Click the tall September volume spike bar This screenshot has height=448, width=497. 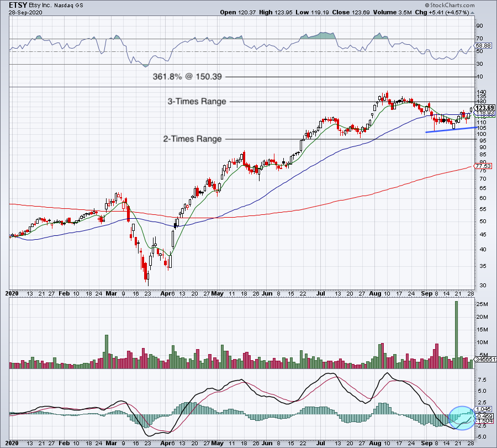(x=457, y=335)
